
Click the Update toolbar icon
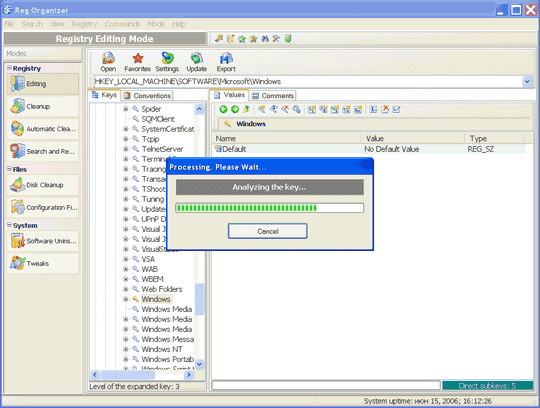[x=197, y=62]
